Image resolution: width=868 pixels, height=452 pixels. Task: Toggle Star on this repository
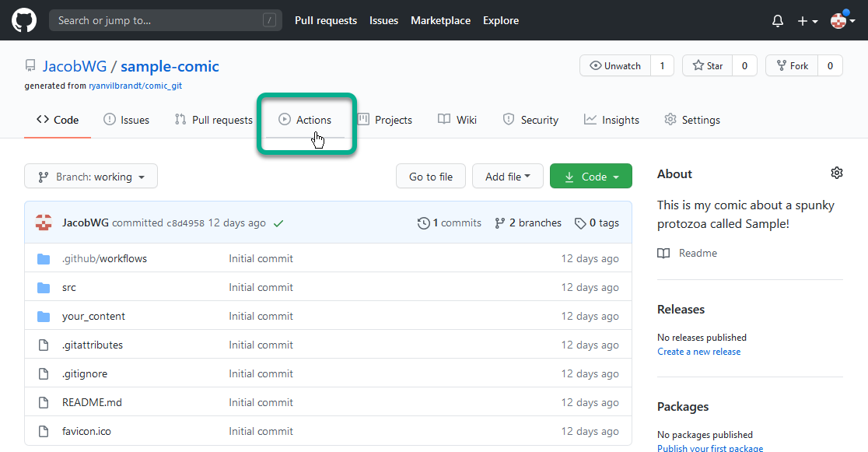click(x=708, y=65)
